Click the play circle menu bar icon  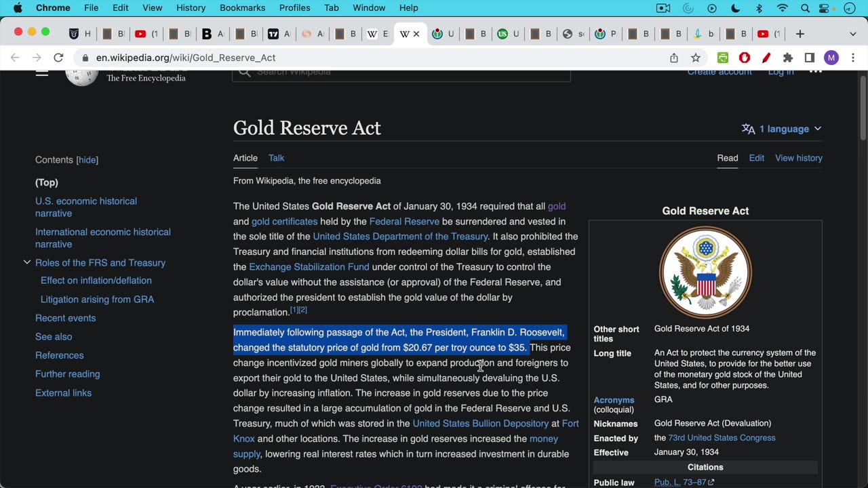click(x=712, y=7)
